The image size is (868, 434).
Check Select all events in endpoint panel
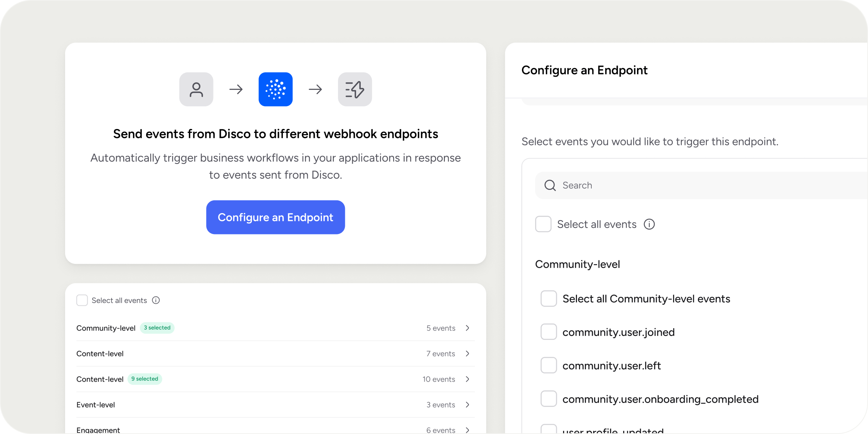[x=543, y=224]
